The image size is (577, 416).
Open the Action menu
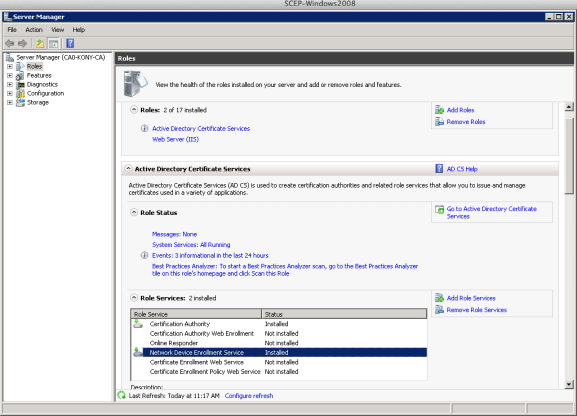coord(34,30)
